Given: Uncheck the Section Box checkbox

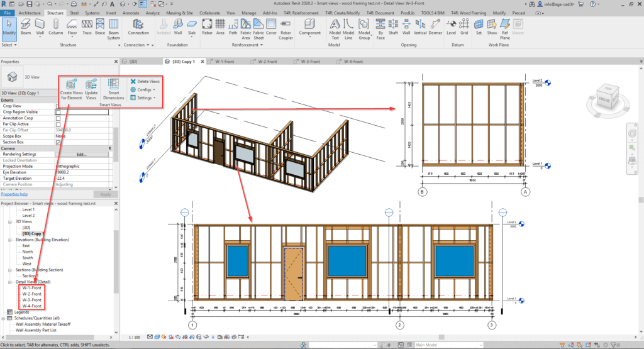Looking at the screenshot, I should coord(58,142).
